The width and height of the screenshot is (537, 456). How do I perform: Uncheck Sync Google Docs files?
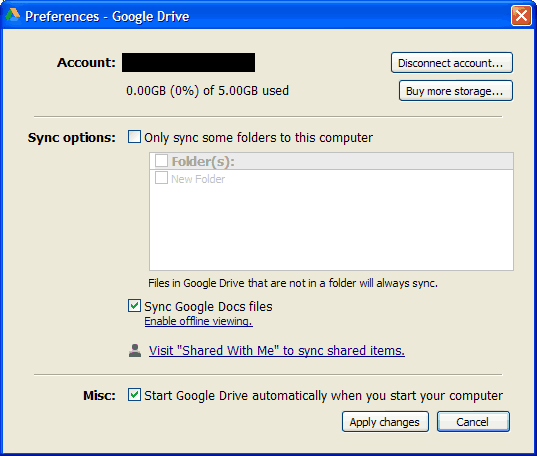click(134, 306)
